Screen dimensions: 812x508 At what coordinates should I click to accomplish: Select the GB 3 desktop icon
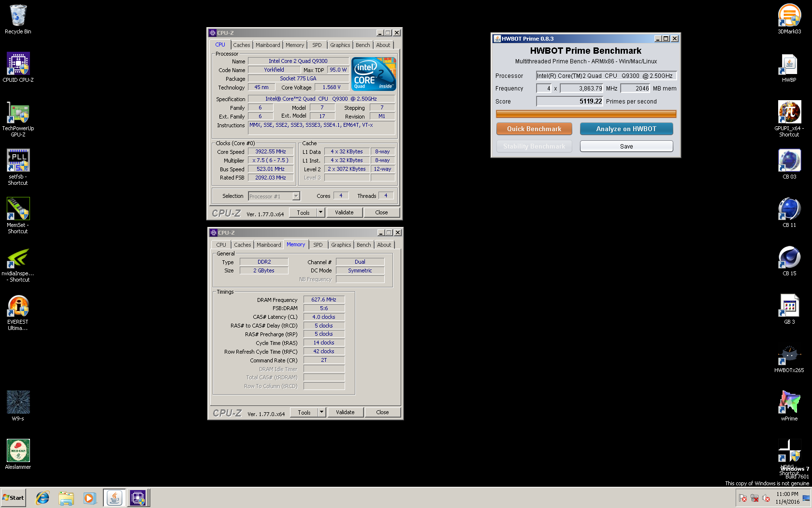(789, 310)
